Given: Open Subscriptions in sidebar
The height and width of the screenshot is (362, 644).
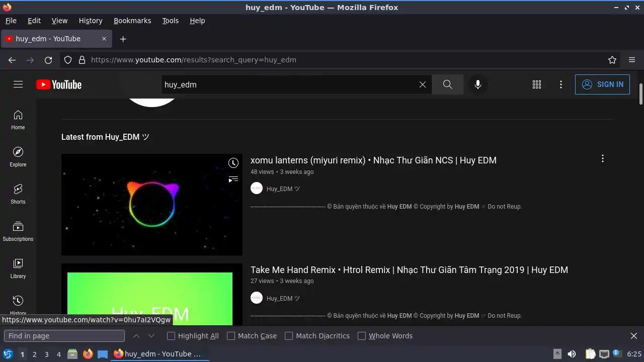Looking at the screenshot, I should 18,231.
